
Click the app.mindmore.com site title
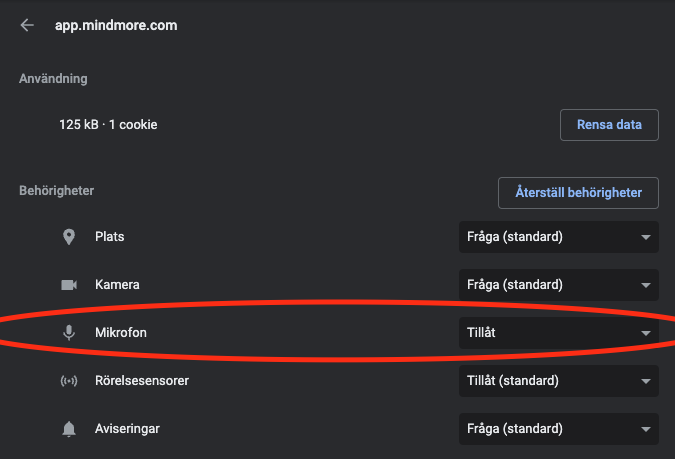(x=115, y=25)
